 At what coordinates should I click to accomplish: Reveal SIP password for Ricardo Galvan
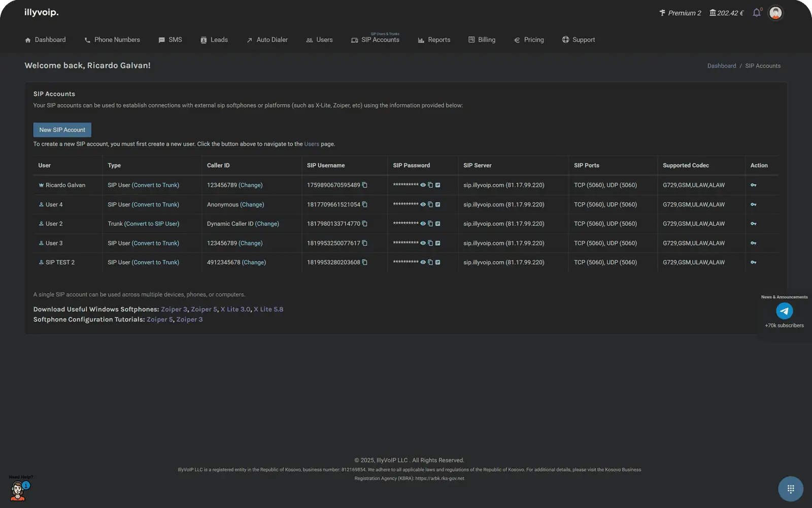[423, 185]
